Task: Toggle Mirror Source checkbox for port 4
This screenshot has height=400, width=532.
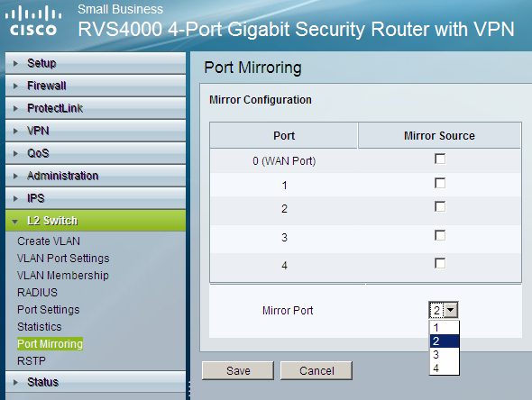Action: tap(440, 263)
